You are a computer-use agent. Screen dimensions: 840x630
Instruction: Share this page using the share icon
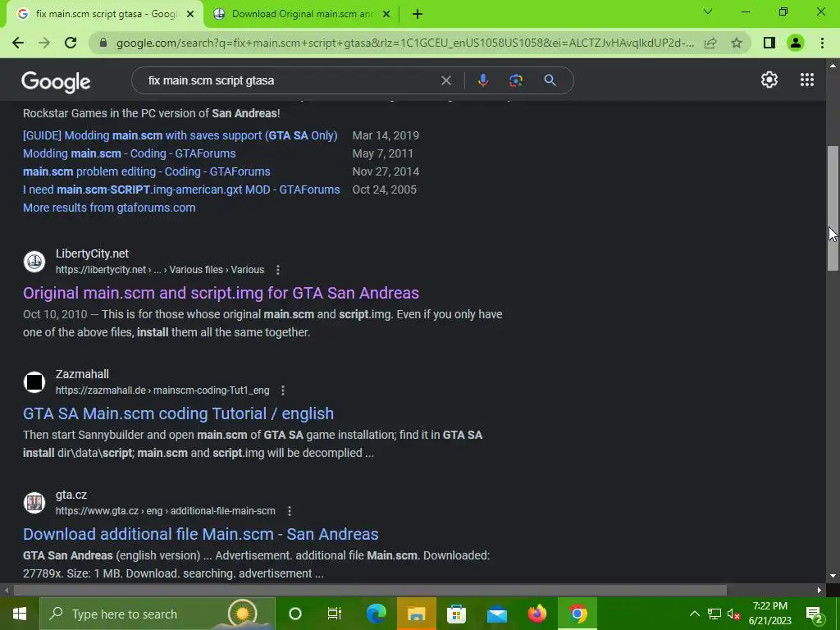[x=710, y=43]
